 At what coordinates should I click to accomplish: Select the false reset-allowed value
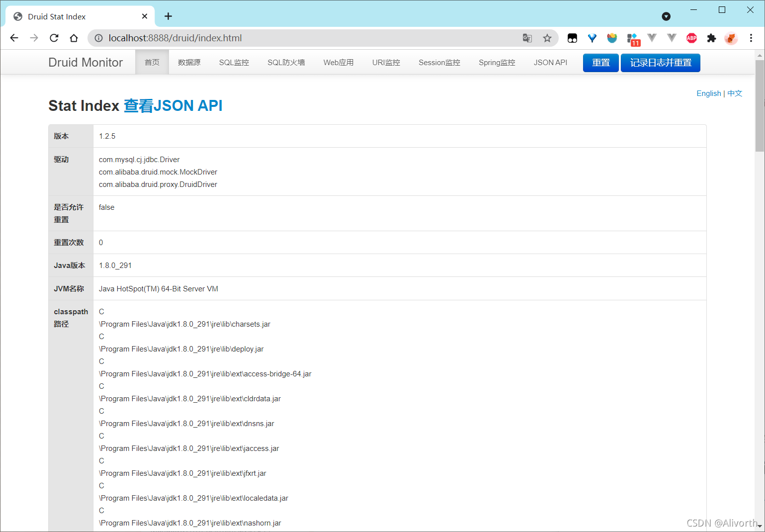(106, 207)
